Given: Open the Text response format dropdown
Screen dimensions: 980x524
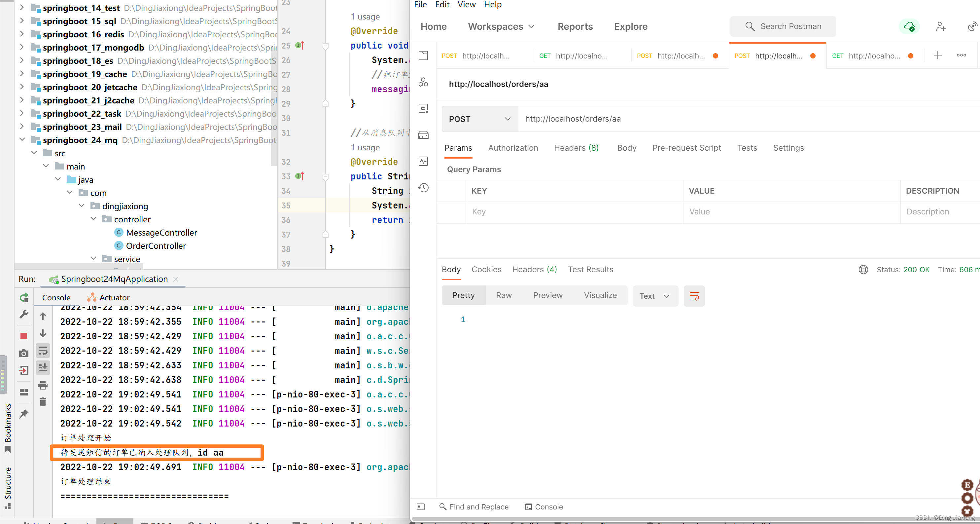Looking at the screenshot, I should (x=655, y=296).
